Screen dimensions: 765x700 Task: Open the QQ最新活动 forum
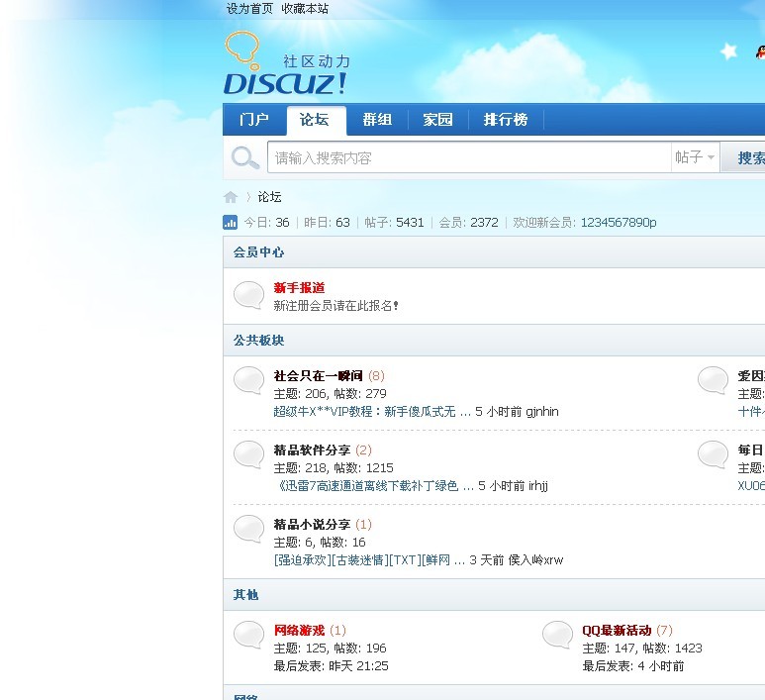(x=617, y=630)
